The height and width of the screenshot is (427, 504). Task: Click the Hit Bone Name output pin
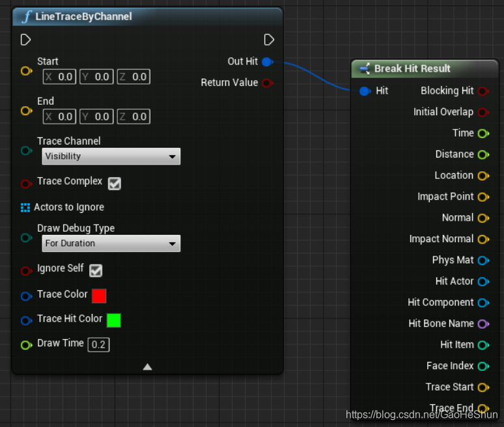click(x=483, y=324)
